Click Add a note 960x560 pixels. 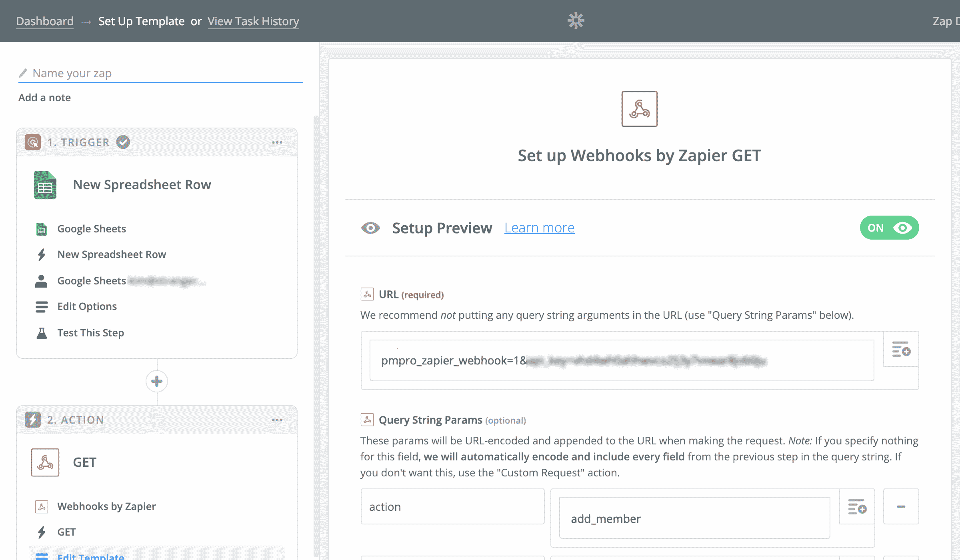coord(44,98)
